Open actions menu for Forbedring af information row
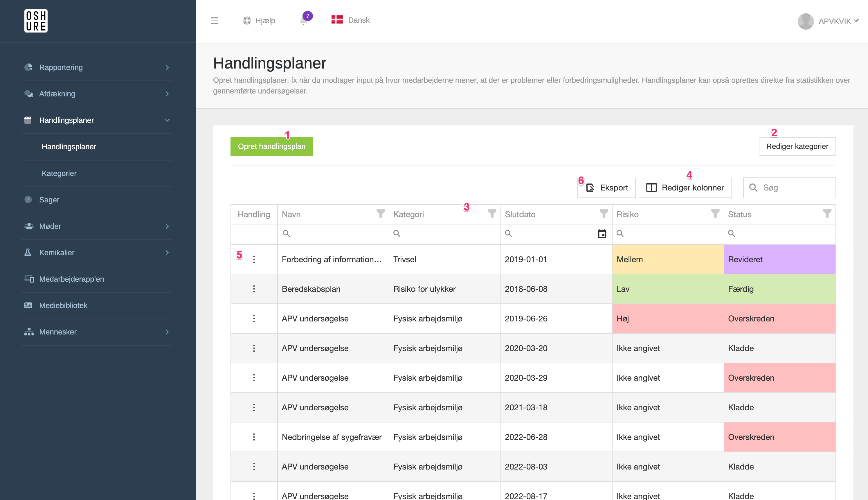This screenshot has width=868, height=500. (x=254, y=259)
